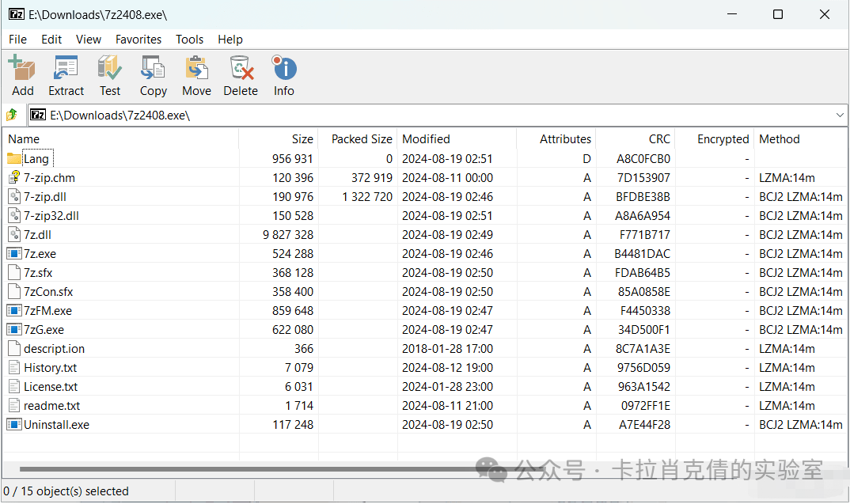Image resolution: width=850 pixels, height=504 pixels.
Task: Open the address bar dropdown arrow
Action: pyautogui.click(x=839, y=115)
